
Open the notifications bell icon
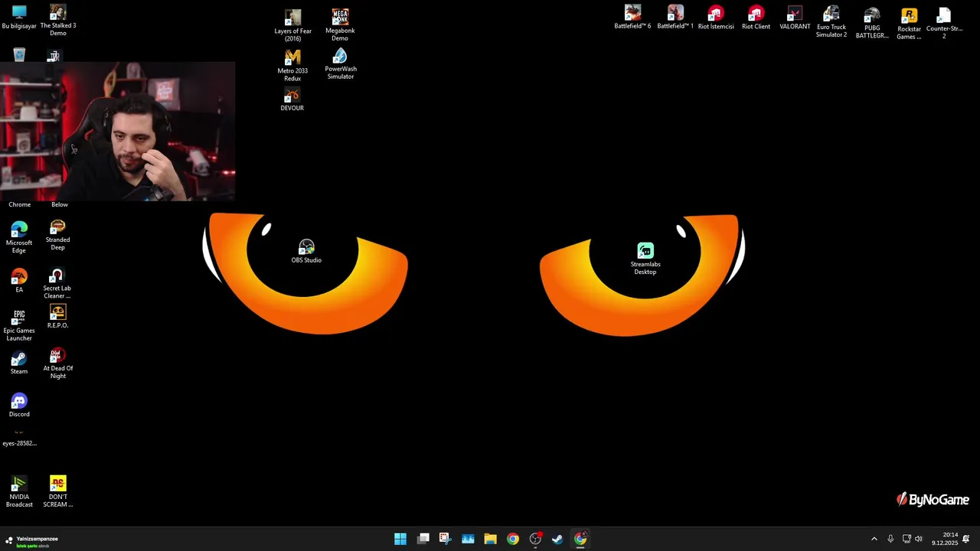point(966,539)
